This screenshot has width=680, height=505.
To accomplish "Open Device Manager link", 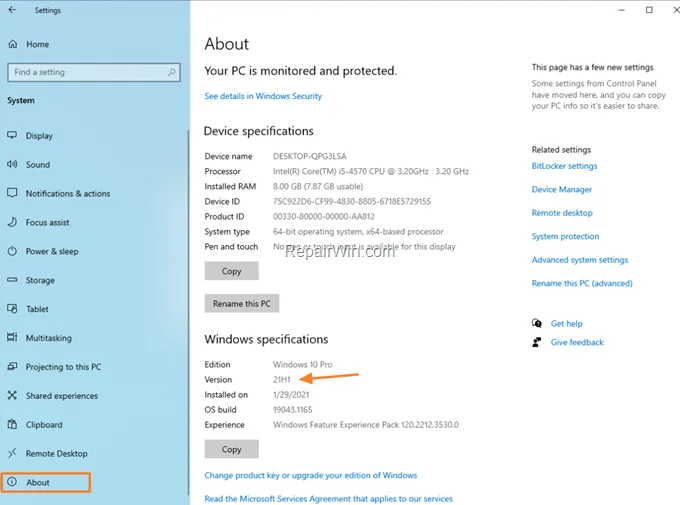I will point(562,189).
